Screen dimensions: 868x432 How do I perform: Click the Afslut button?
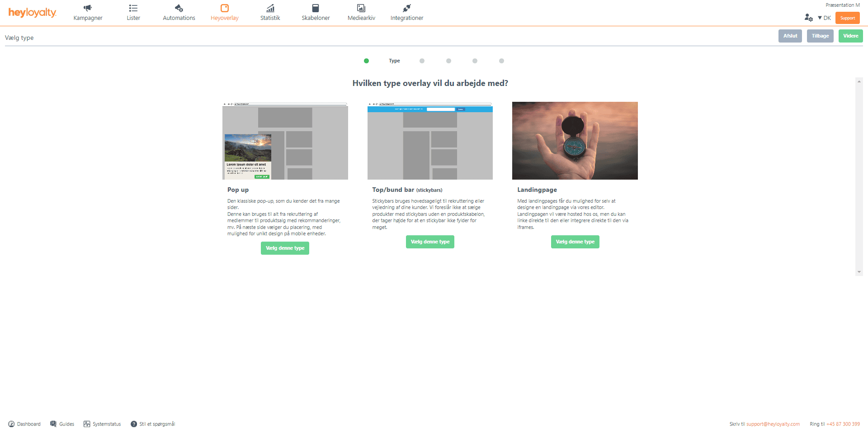pyautogui.click(x=790, y=36)
